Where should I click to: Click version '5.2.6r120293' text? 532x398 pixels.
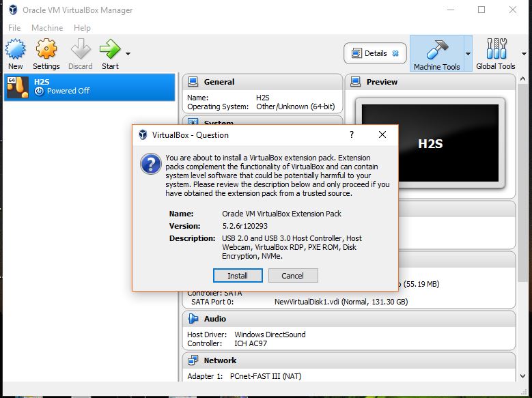(x=245, y=226)
